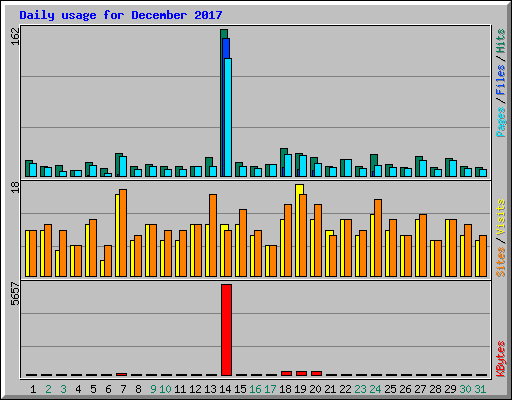This screenshot has height=400, width=512.
Task: Click the green day 10 axis label
Action: (165, 389)
